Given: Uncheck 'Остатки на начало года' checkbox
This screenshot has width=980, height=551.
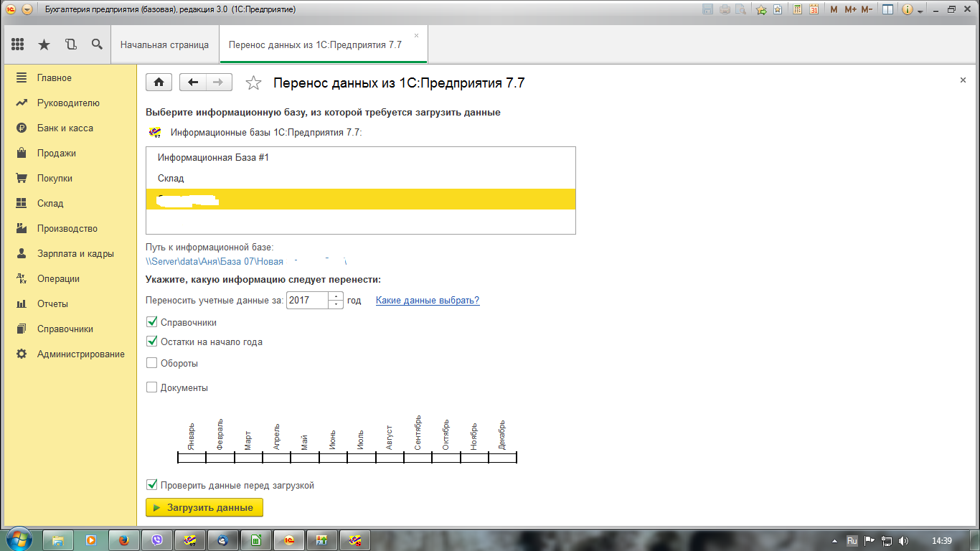Looking at the screenshot, I should 151,342.
